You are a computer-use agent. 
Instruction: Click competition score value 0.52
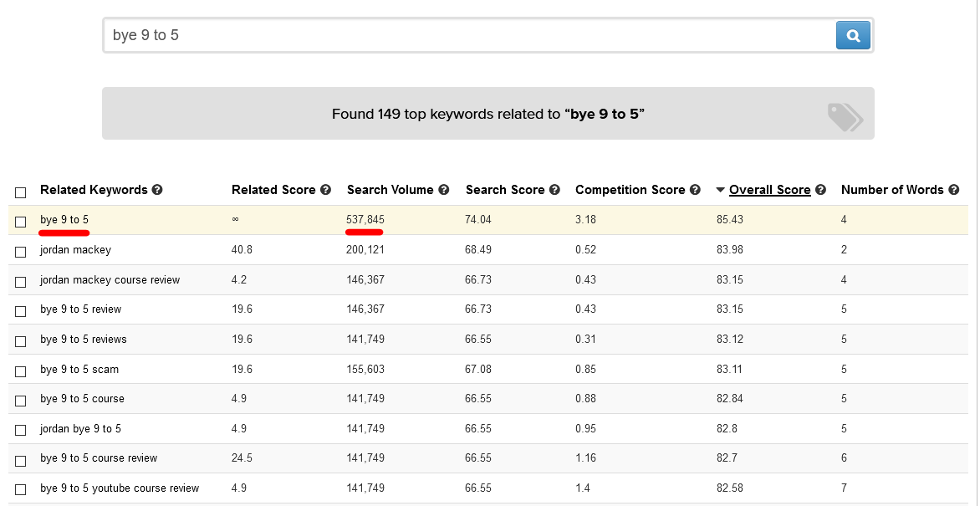pos(585,249)
